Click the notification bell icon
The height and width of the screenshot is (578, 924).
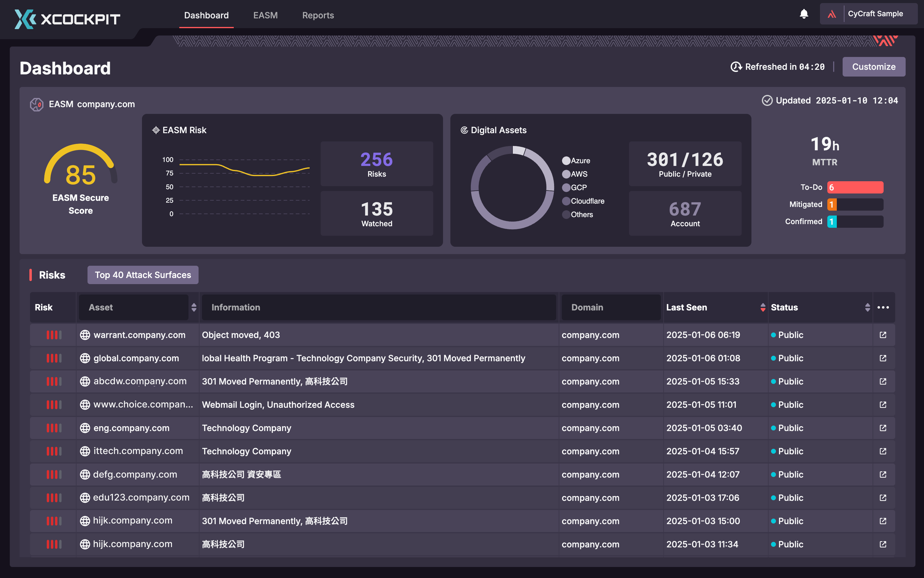[x=804, y=14]
